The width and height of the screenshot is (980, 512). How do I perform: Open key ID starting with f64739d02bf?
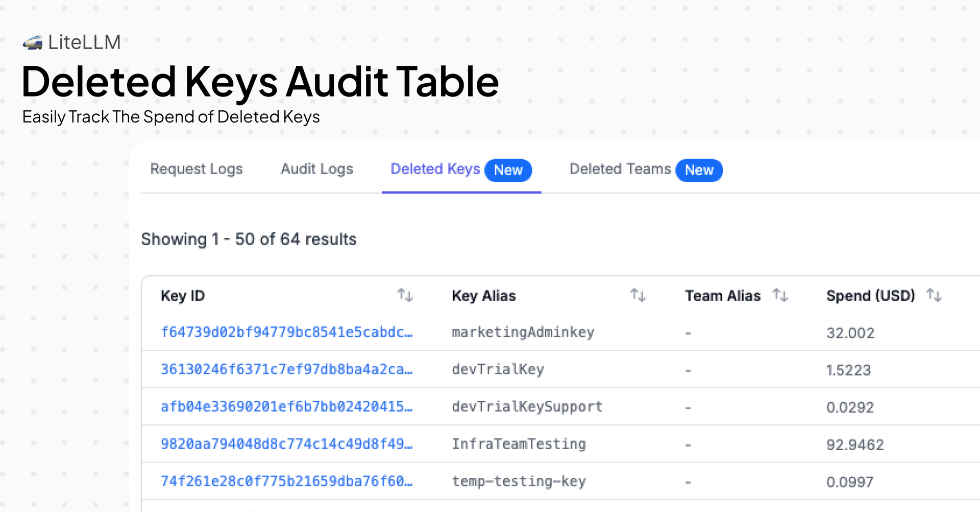286,332
